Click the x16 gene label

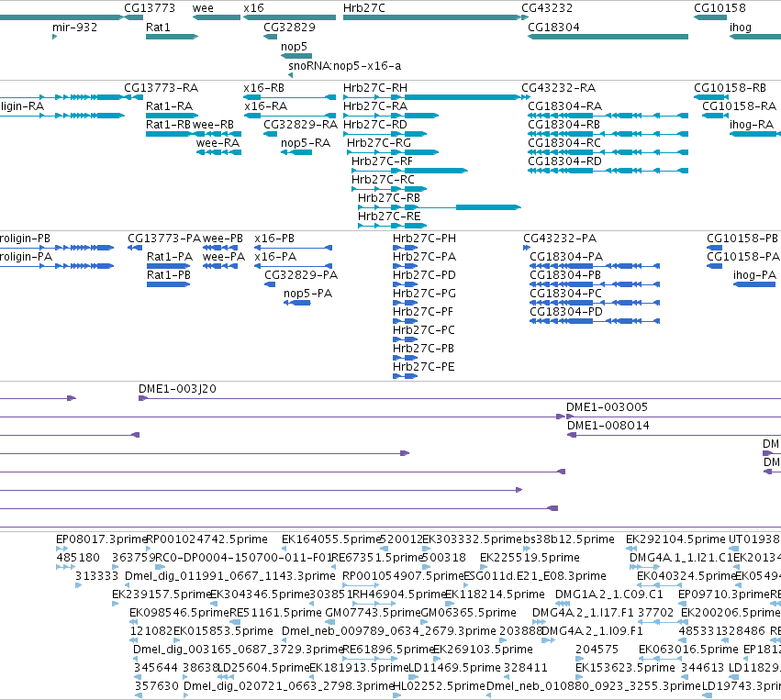253,8
